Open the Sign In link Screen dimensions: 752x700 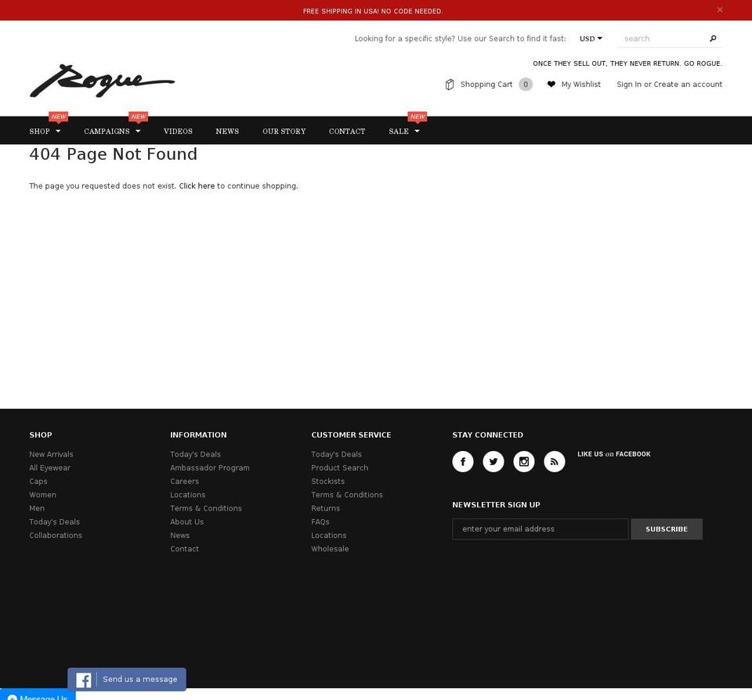click(629, 84)
